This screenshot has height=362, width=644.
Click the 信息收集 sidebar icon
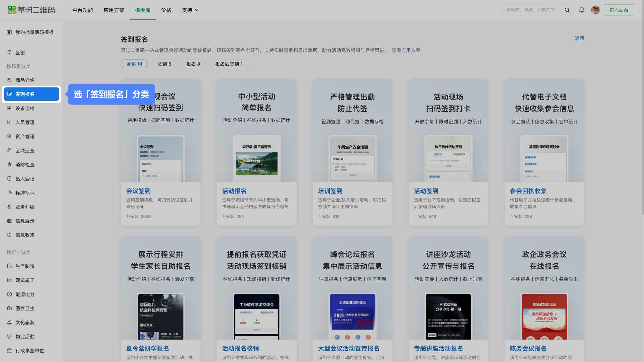(9, 235)
